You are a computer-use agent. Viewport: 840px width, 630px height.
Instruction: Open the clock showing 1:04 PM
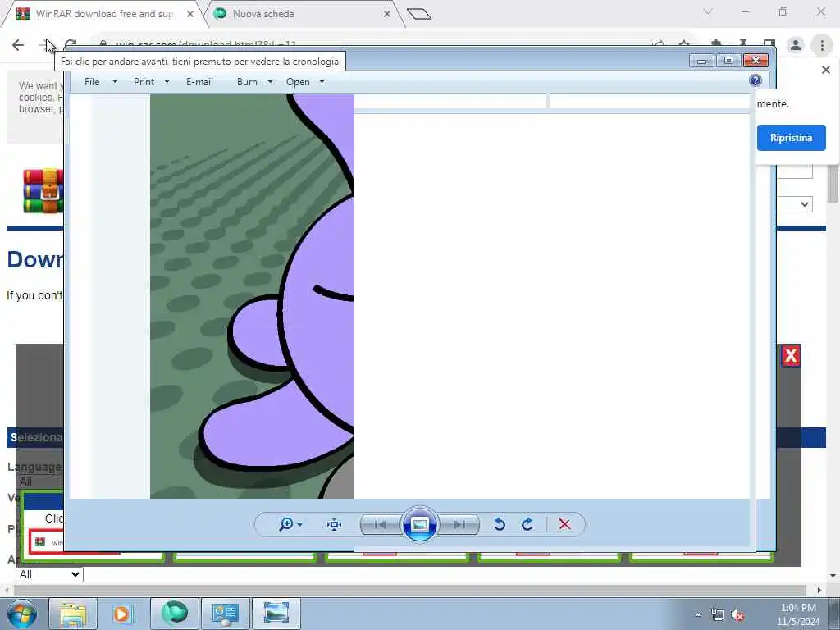[x=798, y=614]
